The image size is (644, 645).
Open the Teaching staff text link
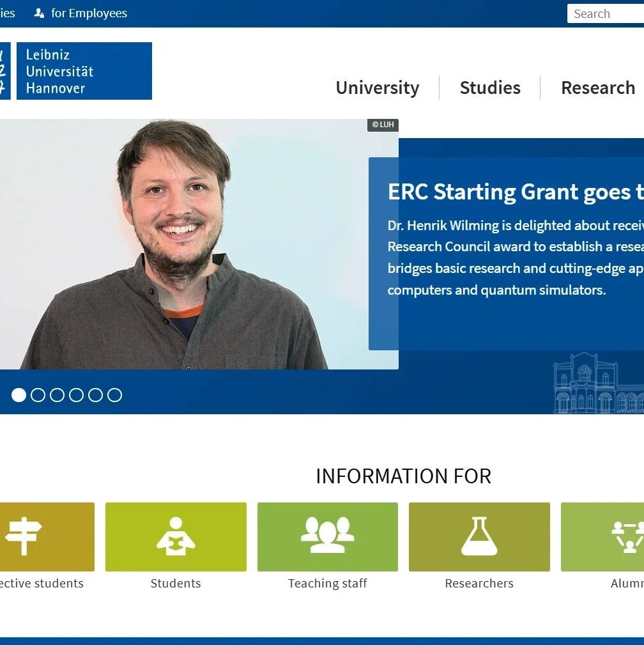(x=328, y=583)
